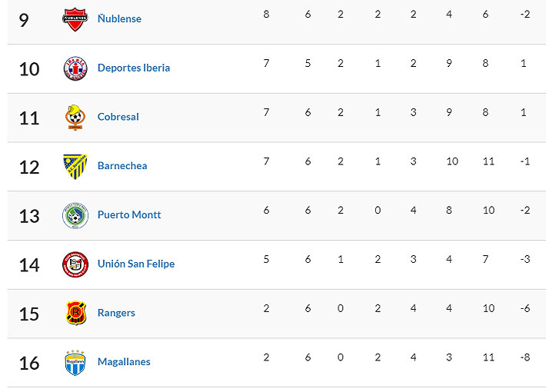Click position number 9 in standings
Screen dimensions: 546x392
(x=24, y=19)
